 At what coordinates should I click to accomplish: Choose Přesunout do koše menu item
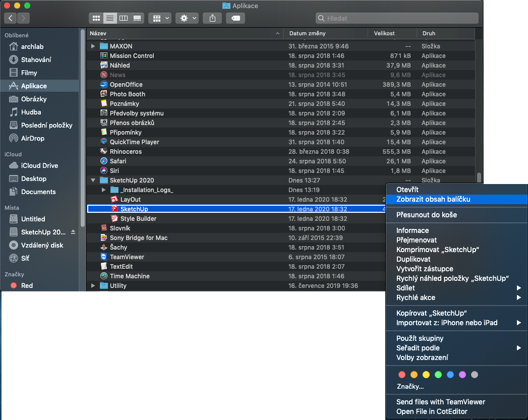coord(456,215)
